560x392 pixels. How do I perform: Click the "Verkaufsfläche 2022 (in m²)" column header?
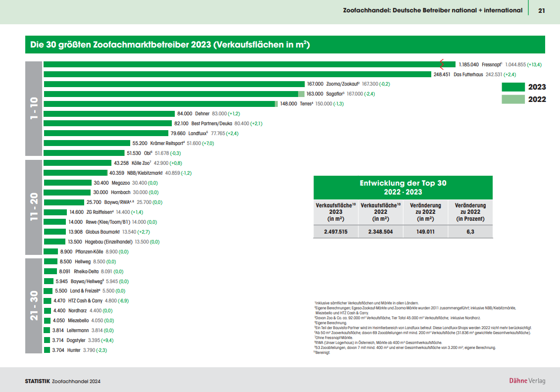point(381,212)
